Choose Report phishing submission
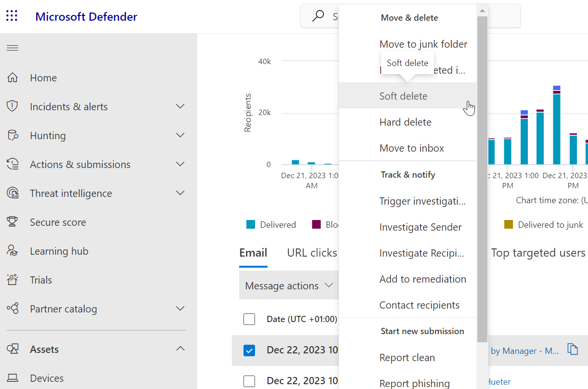This screenshot has height=389, width=588. [408, 383]
